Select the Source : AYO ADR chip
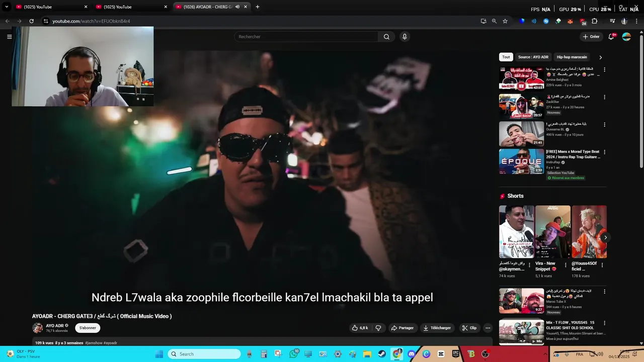 (x=533, y=57)
